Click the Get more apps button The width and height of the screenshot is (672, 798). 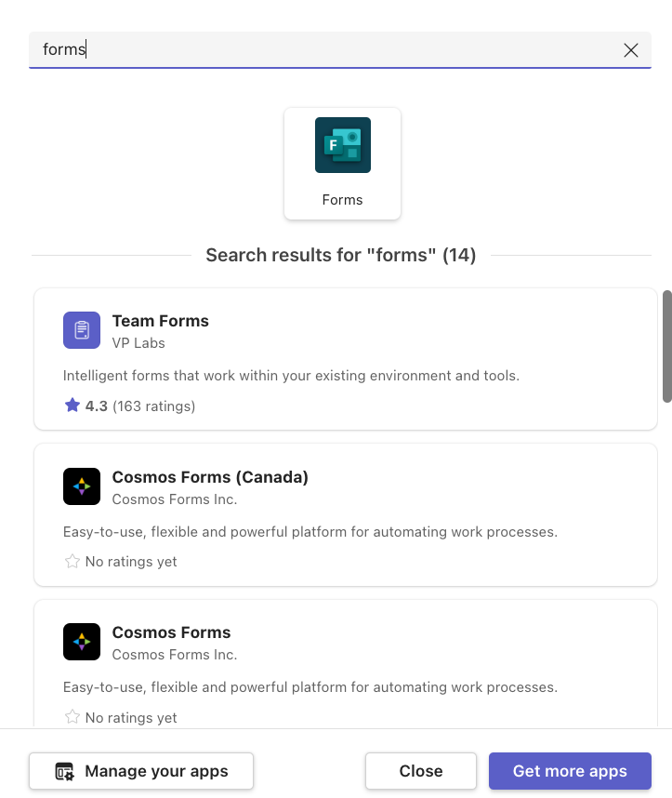(x=570, y=771)
